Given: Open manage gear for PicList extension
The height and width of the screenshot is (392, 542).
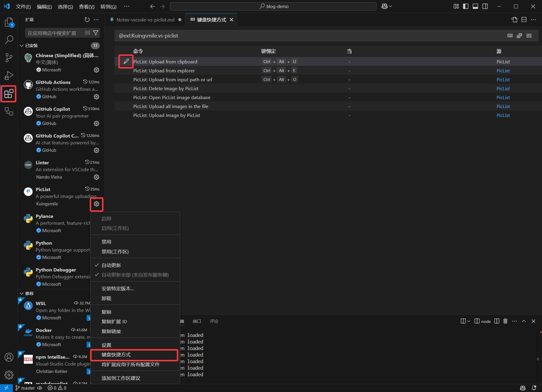Looking at the screenshot, I should click(x=96, y=204).
